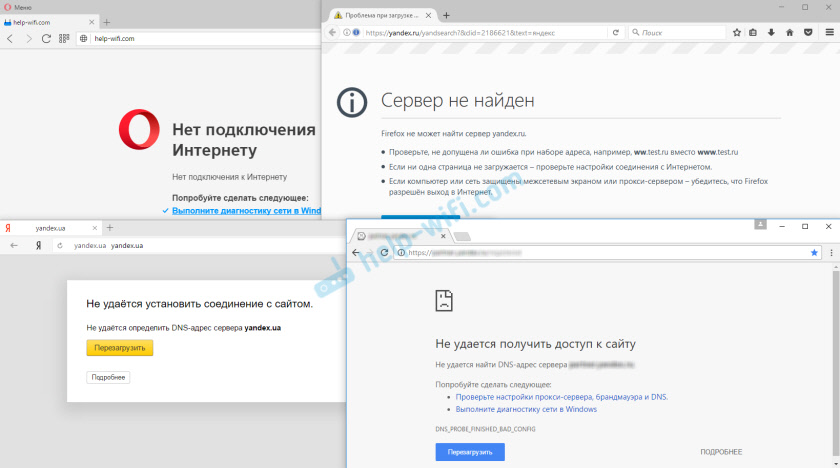Open a new tab in Firefox
840x468 pixels.
point(446,16)
